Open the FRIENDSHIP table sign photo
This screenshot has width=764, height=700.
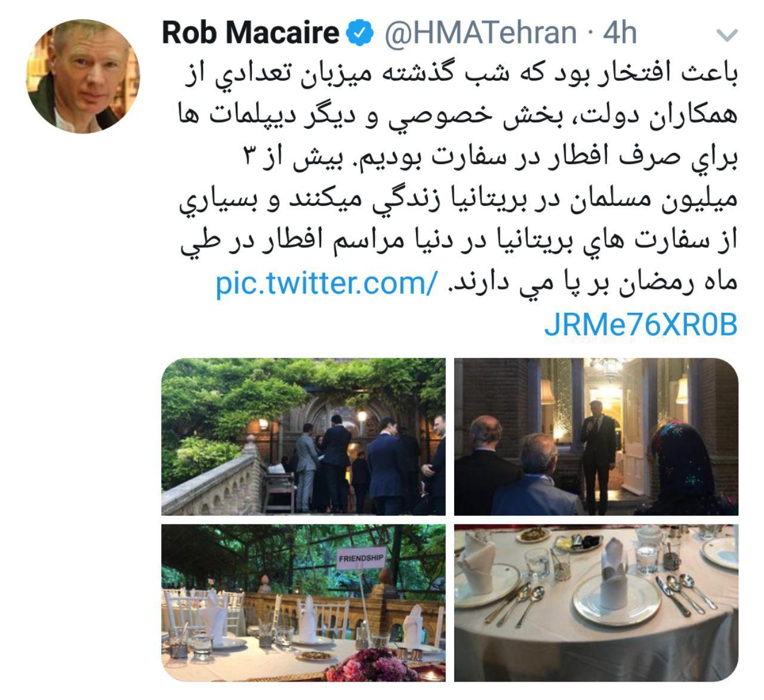pos(303,603)
